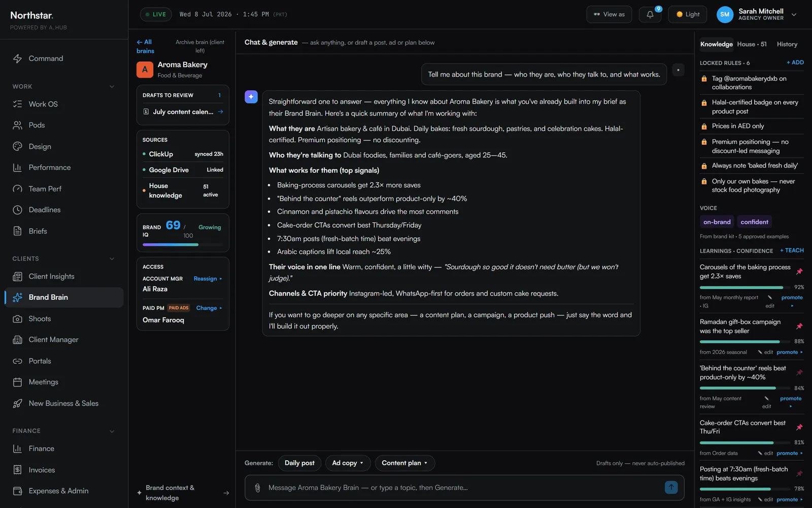The width and height of the screenshot is (812, 508).
Task: Open the New Business & Sales section
Action: [x=64, y=403]
